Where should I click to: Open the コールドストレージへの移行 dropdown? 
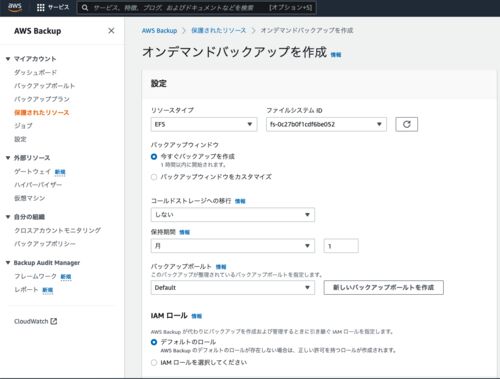(233, 215)
